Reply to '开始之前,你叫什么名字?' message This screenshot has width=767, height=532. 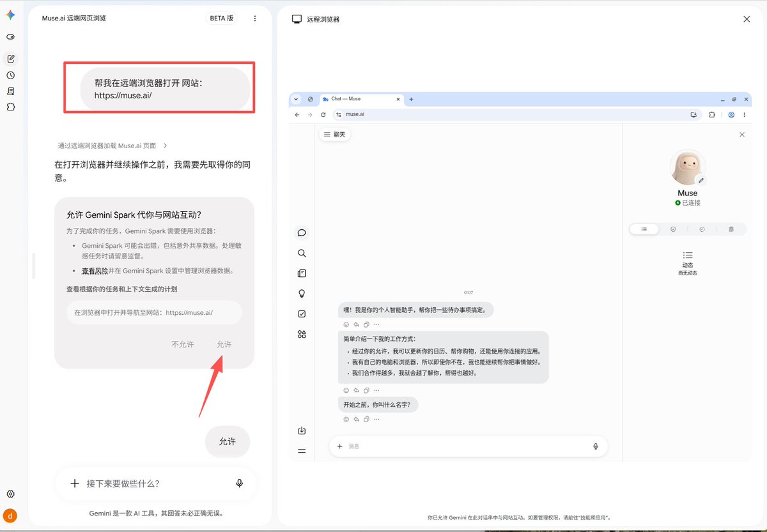356,420
